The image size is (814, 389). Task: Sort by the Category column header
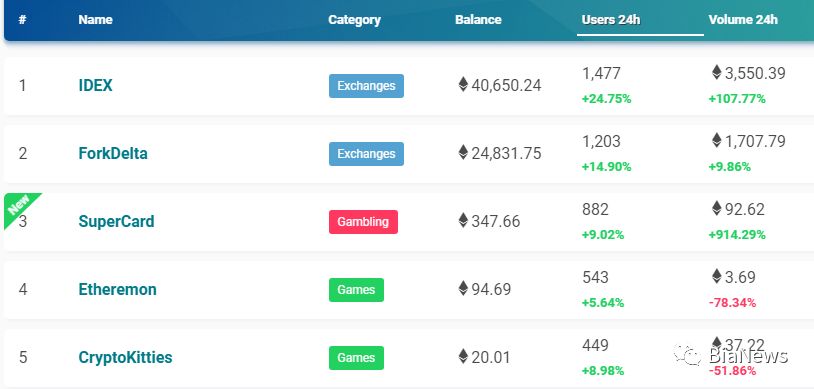pyautogui.click(x=354, y=20)
